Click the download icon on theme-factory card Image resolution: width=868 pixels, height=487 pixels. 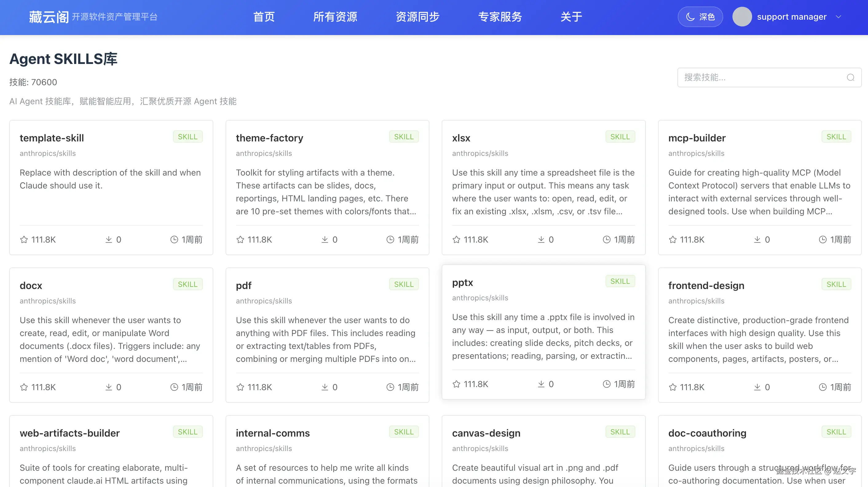325,240
